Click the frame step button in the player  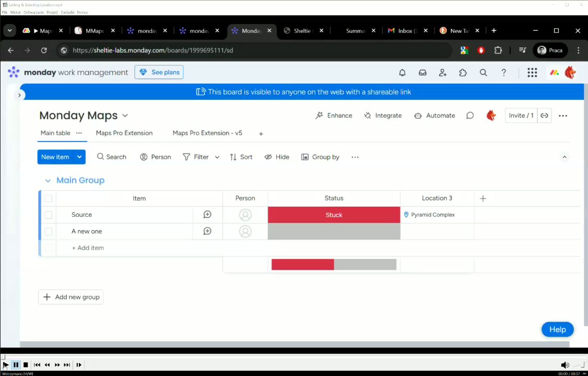[79, 365]
